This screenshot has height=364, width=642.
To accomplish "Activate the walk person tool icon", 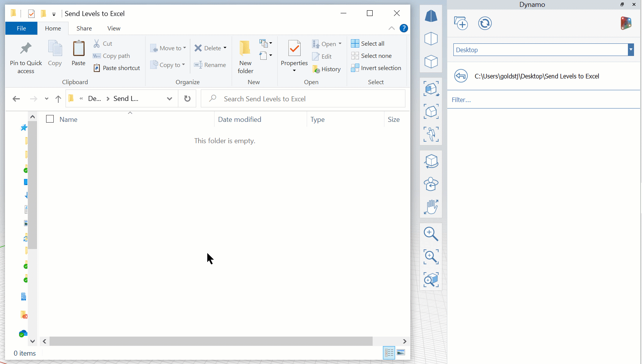I will point(431,134).
